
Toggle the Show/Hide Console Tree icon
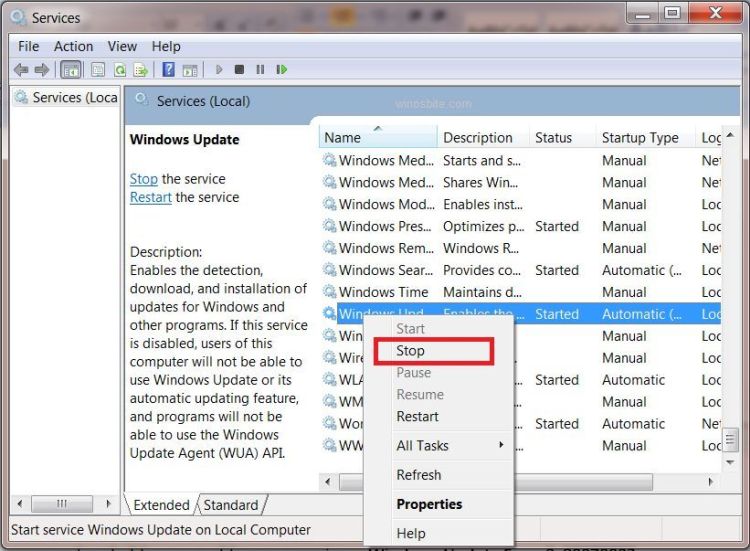point(72,70)
